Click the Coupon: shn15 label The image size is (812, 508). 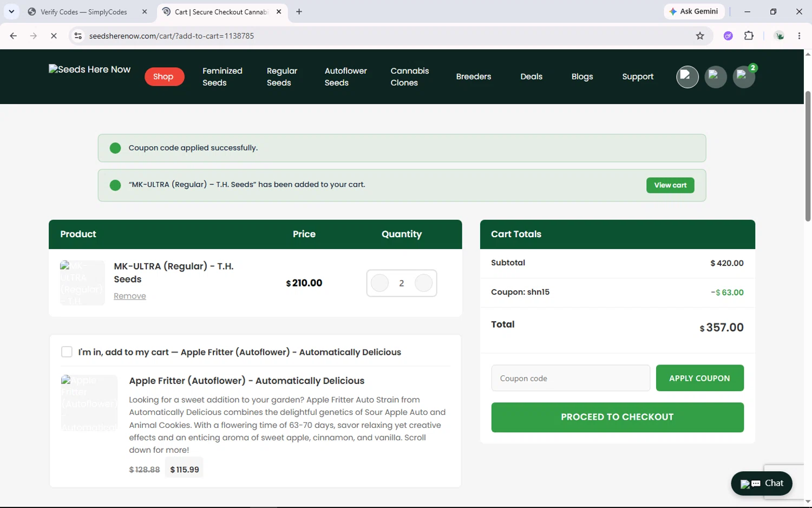coord(520,292)
